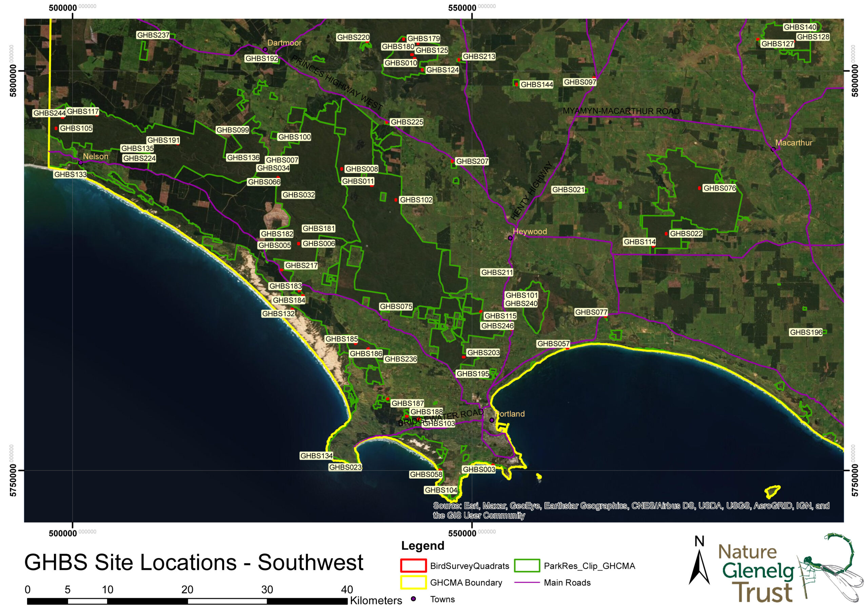
Task: Click the purple Main Roads legend line
Action: coord(527,583)
